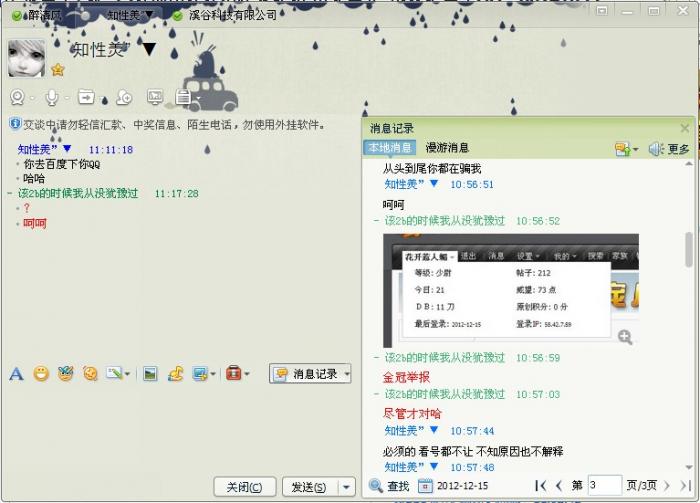Click the red message 金冠举报

coord(406,377)
